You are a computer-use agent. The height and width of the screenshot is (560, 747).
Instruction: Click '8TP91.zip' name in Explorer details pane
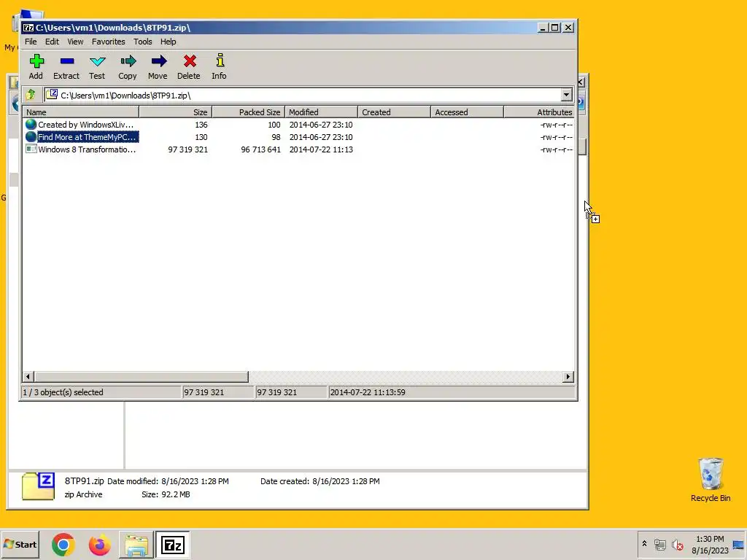(x=85, y=481)
